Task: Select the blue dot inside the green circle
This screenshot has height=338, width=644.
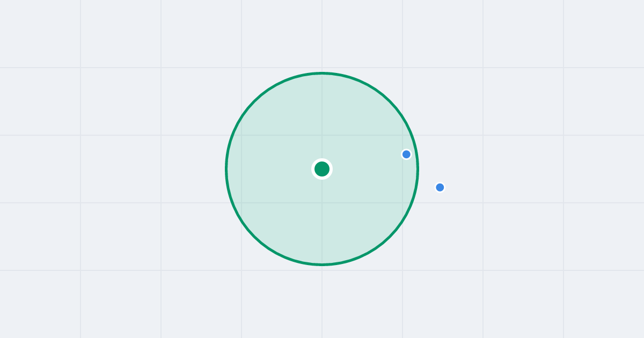Action: click(406, 155)
